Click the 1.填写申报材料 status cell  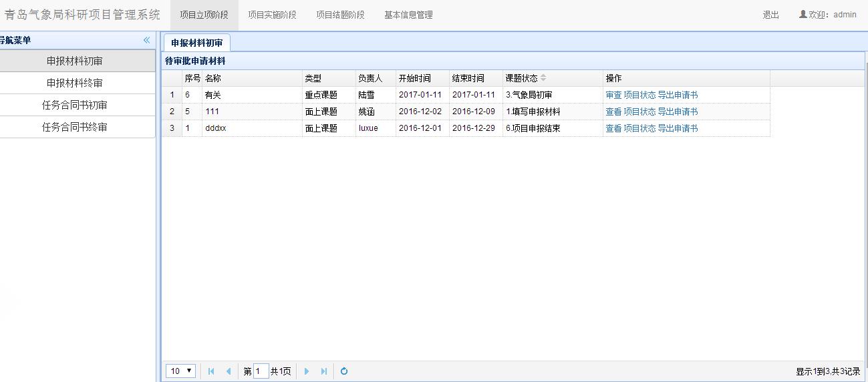pyautogui.click(x=553, y=112)
